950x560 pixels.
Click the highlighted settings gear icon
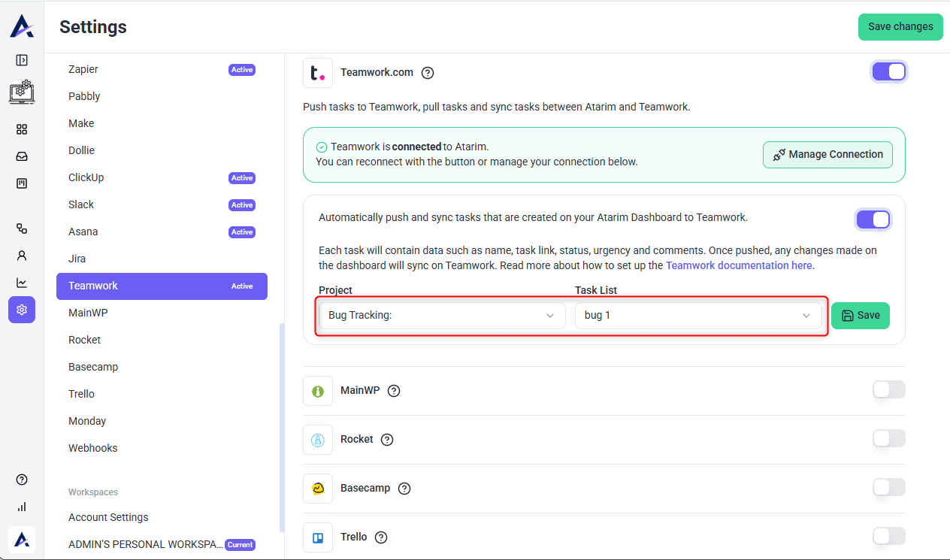point(22,310)
